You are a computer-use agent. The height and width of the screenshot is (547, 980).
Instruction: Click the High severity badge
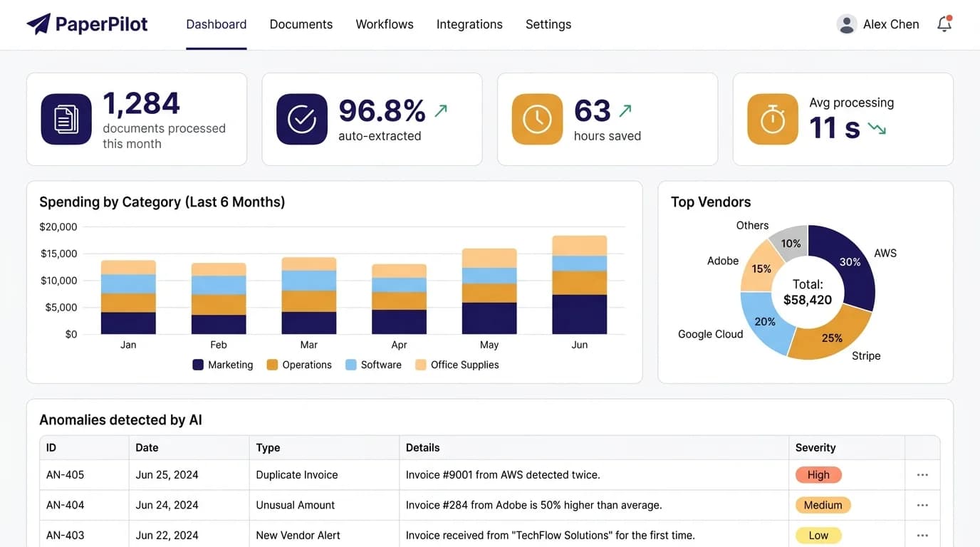(x=818, y=475)
